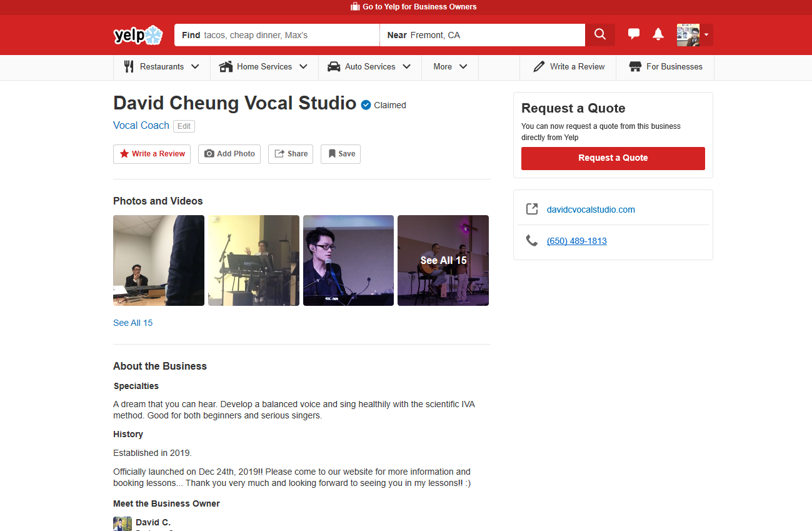This screenshot has width=812, height=531.
Task: Open the See All 15 photo thumbnail
Action: pyautogui.click(x=443, y=261)
